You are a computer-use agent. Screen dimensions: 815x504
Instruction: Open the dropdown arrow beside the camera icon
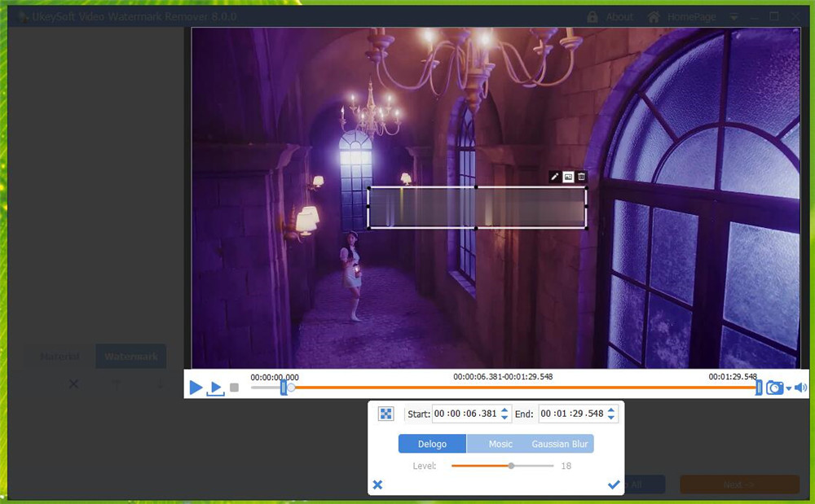(789, 389)
